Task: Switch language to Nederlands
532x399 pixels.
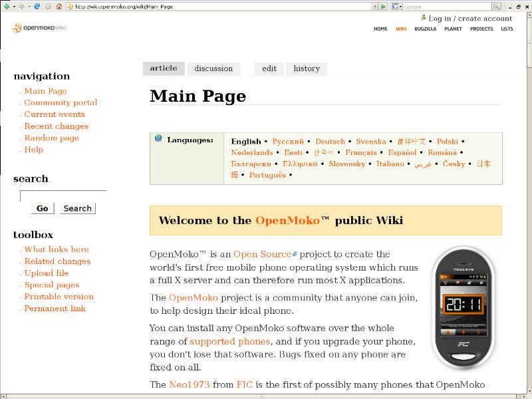Action: click(x=252, y=153)
